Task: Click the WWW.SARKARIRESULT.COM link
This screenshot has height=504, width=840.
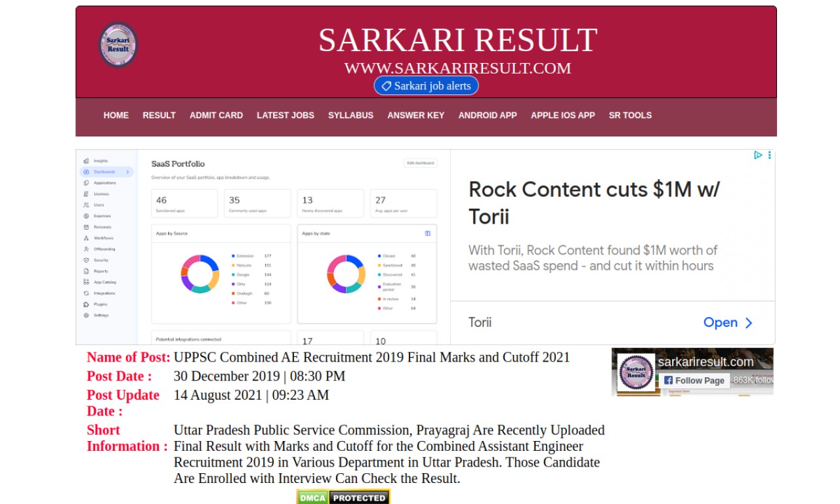Action: 457,68
